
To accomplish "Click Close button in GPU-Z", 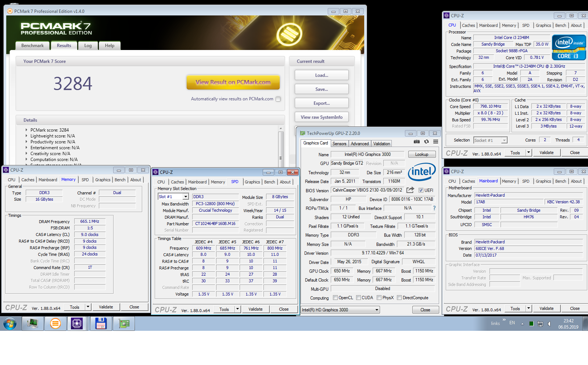I will [425, 310].
